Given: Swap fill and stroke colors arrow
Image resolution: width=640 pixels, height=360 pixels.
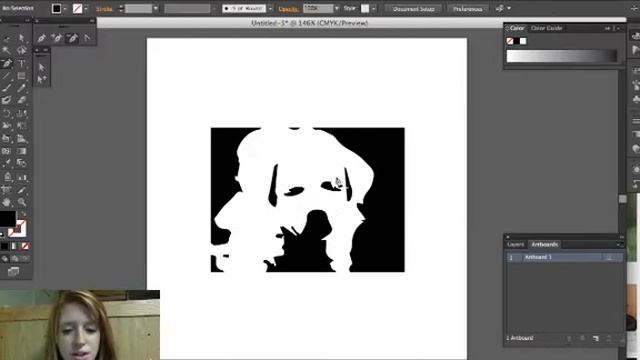Looking at the screenshot, I should click(23, 214).
